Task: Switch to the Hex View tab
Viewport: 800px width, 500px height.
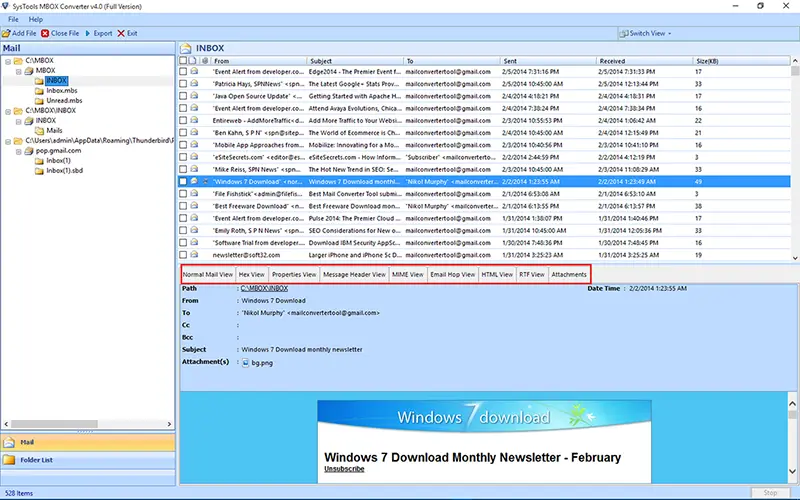Action: pos(252,274)
